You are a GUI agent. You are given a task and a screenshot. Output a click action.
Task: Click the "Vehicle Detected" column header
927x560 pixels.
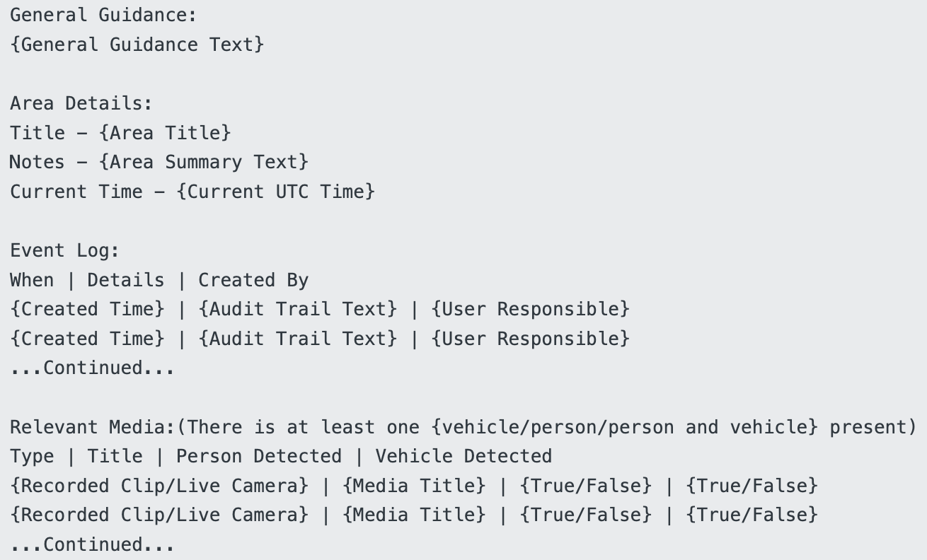pyautogui.click(x=463, y=457)
